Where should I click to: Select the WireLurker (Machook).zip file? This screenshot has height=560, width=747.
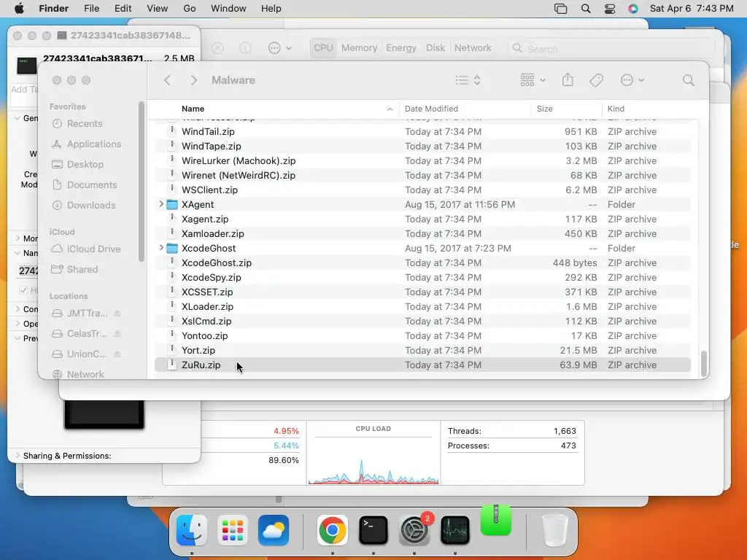(x=422, y=160)
